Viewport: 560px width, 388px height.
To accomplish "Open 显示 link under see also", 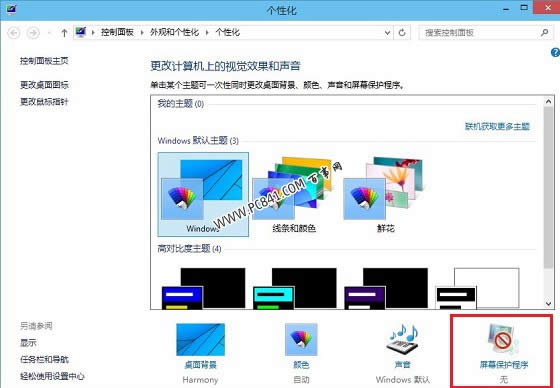I will [28, 343].
